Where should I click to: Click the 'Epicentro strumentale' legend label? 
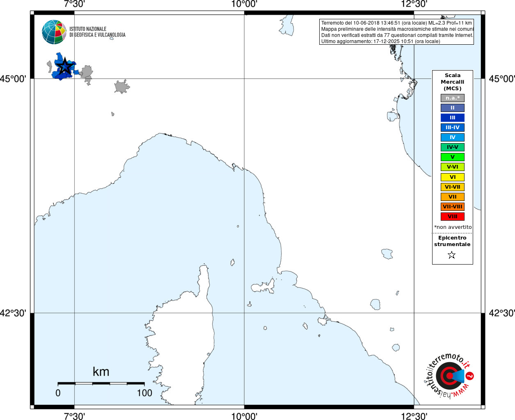452,241
